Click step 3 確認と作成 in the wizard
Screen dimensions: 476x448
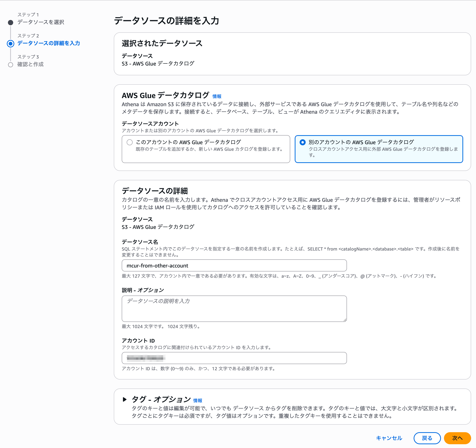[x=30, y=64]
